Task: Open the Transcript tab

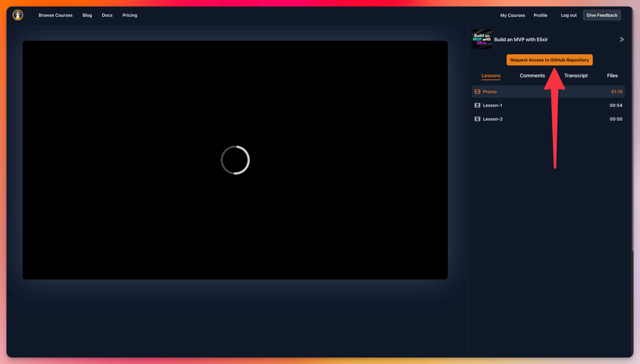Action: click(x=576, y=75)
